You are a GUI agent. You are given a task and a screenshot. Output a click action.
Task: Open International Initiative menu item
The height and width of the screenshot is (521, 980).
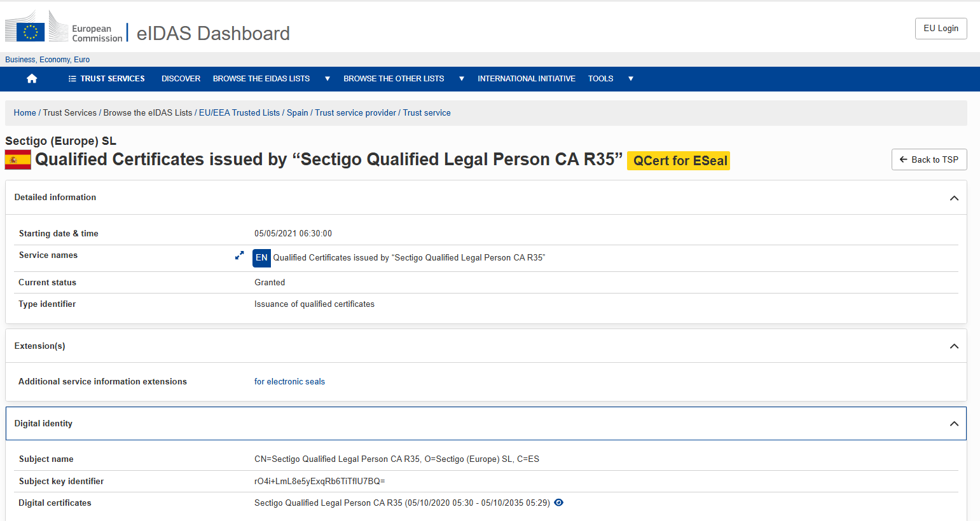527,79
